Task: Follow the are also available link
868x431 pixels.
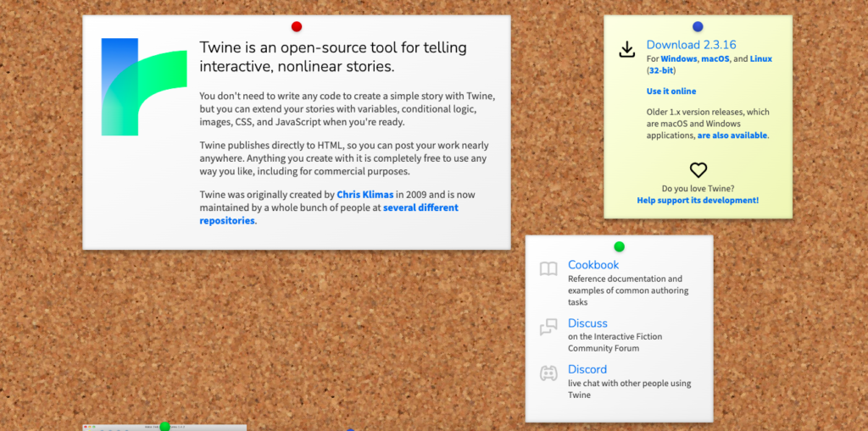Action: (732, 135)
